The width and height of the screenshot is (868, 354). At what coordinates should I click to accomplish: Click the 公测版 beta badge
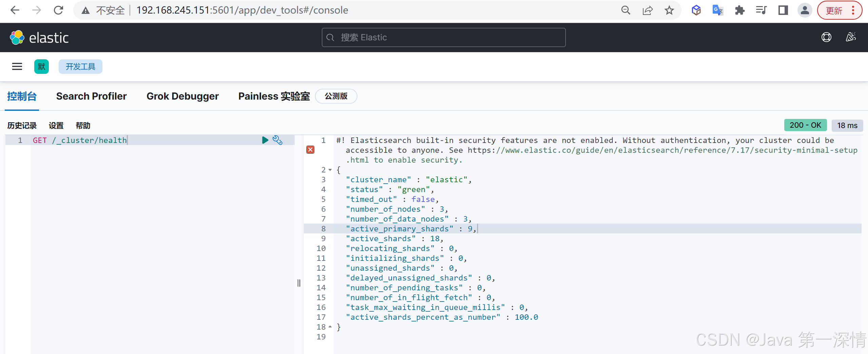click(x=336, y=96)
